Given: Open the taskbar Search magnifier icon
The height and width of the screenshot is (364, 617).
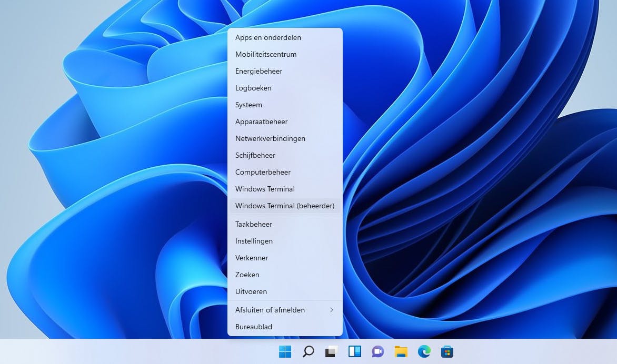Looking at the screenshot, I should 308,351.
